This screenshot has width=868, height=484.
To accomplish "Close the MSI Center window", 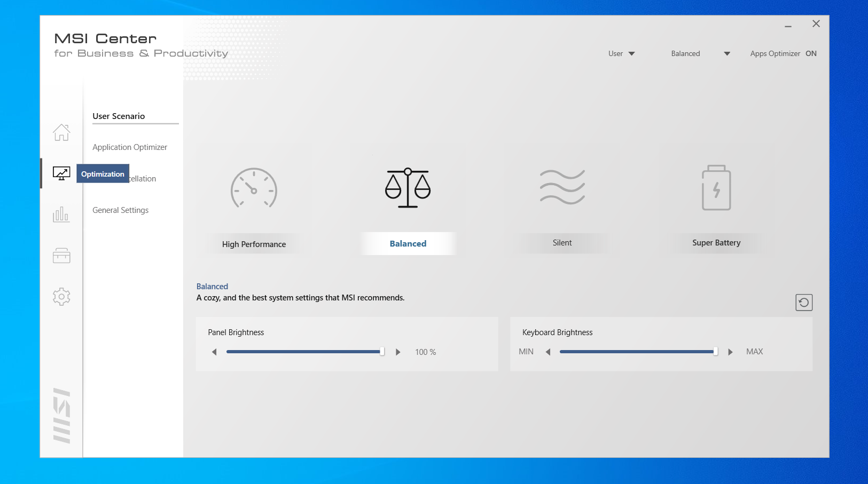I will [x=816, y=23].
